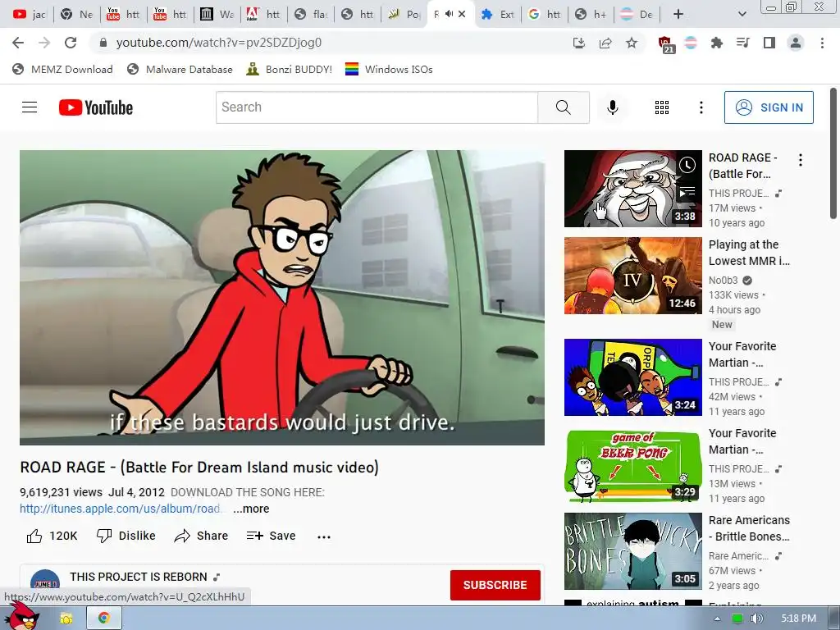Dislike the ROAD RAGE video
Image resolution: width=840 pixels, height=630 pixels.
click(x=126, y=536)
